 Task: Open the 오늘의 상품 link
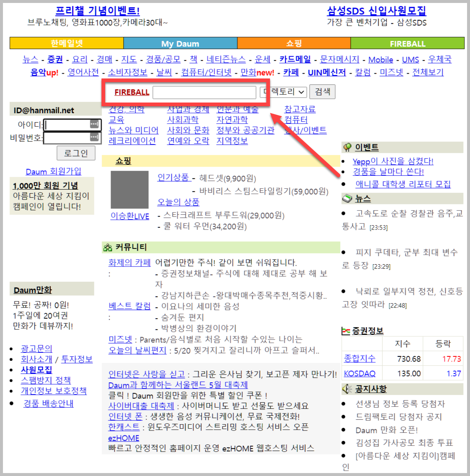pyautogui.click(x=179, y=202)
